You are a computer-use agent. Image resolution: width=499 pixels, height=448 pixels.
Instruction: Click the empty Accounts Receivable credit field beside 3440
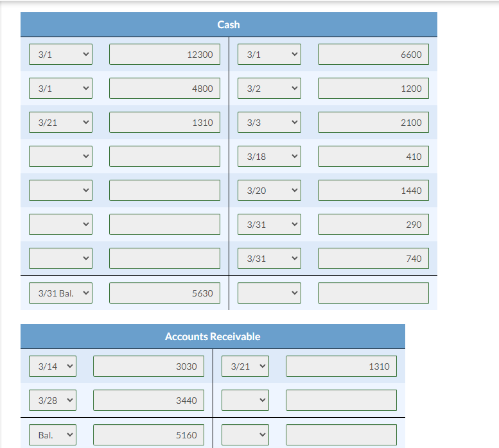(x=341, y=401)
